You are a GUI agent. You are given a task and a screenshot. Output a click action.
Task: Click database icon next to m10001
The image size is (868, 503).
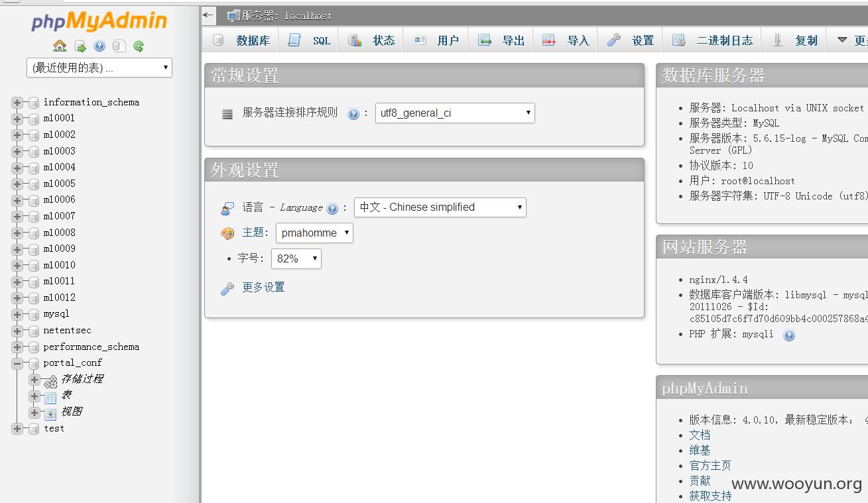pos(34,119)
